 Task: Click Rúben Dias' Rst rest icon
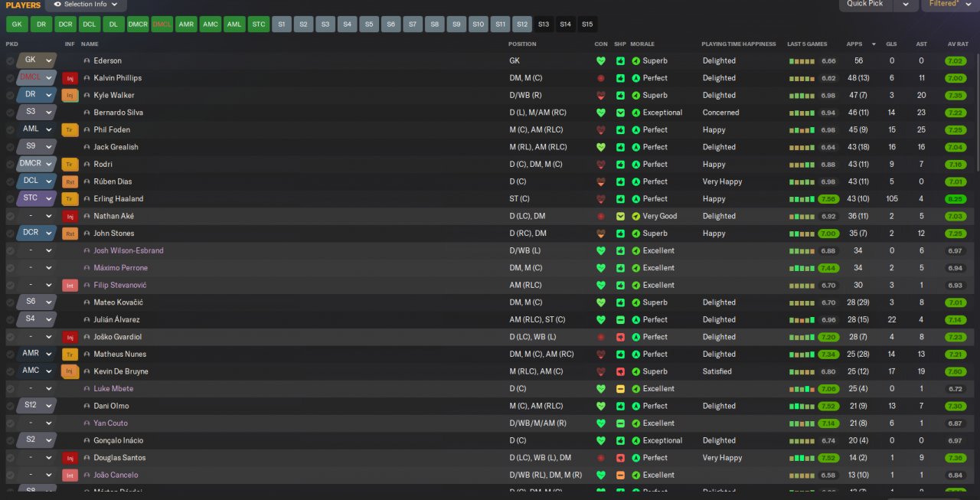pos(70,181)
